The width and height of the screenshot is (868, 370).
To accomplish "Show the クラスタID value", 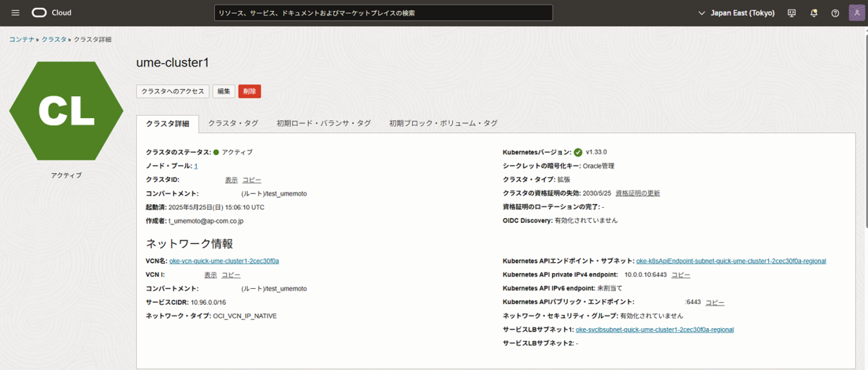I will (231, 180).
